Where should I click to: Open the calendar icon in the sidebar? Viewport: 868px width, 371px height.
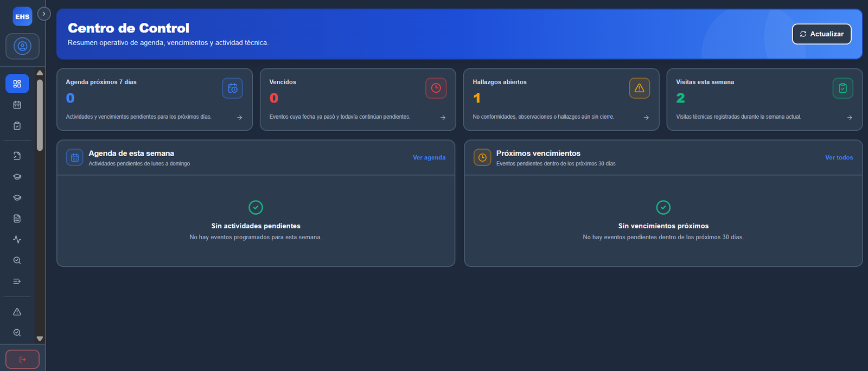pos(17,105)
